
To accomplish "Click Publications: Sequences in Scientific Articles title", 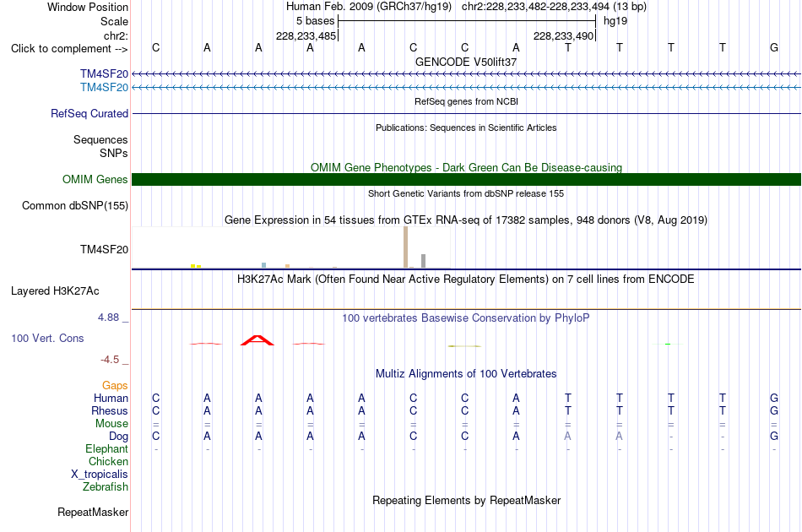I will click(x=466, y=128).
